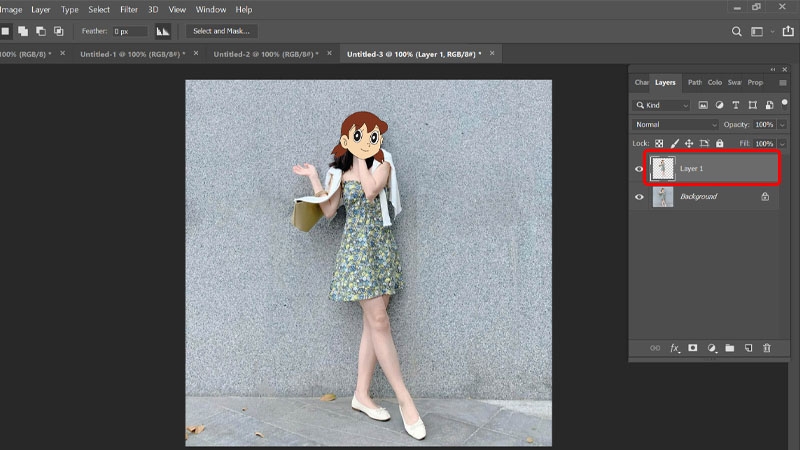The height and width of the screenshot is (450, 800).
Task: Click the Layer 1 thumbnail
Action: click(663, 168)
